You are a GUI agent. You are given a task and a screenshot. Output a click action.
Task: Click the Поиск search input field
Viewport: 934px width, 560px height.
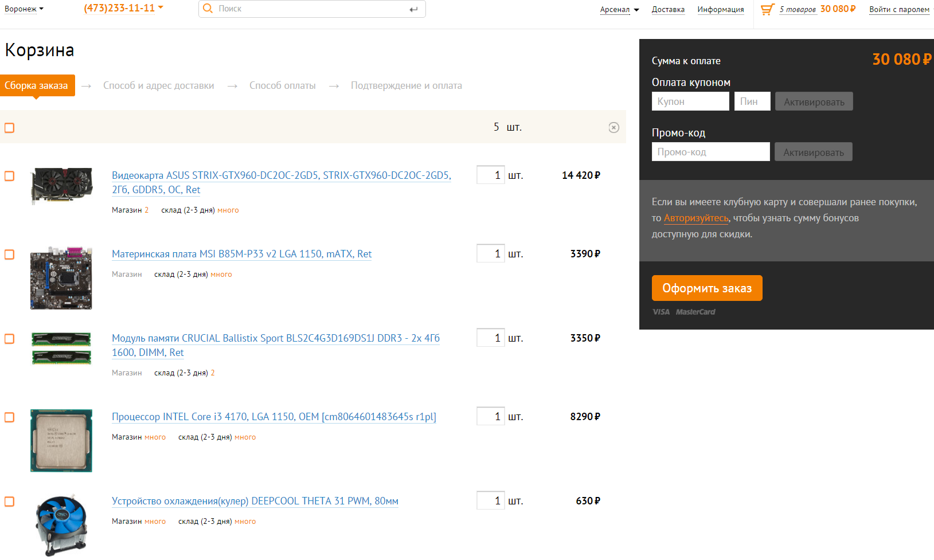312,9
